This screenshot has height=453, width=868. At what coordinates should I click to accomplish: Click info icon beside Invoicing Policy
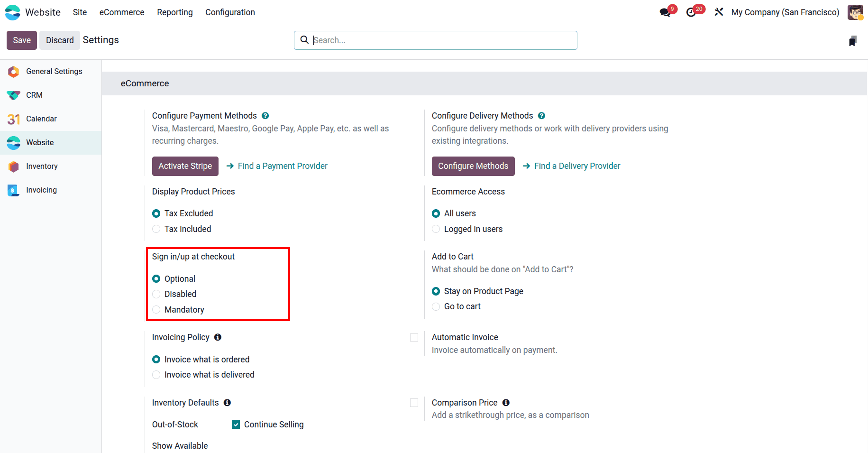click(218, 337)
